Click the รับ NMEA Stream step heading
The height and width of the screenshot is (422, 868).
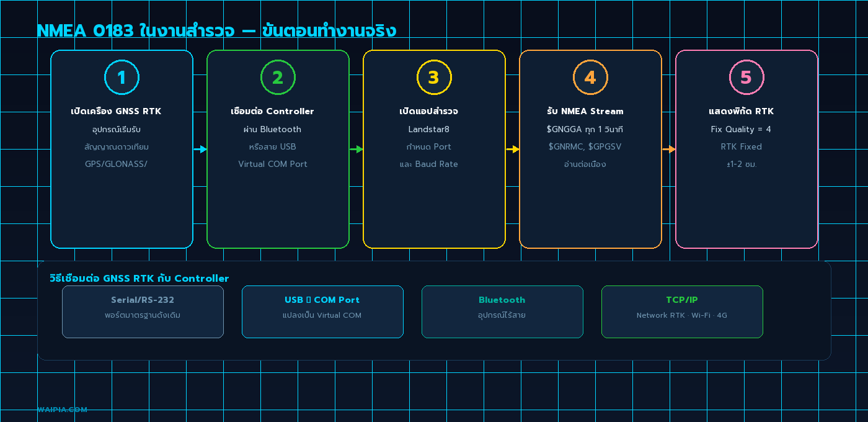[585, 112]
